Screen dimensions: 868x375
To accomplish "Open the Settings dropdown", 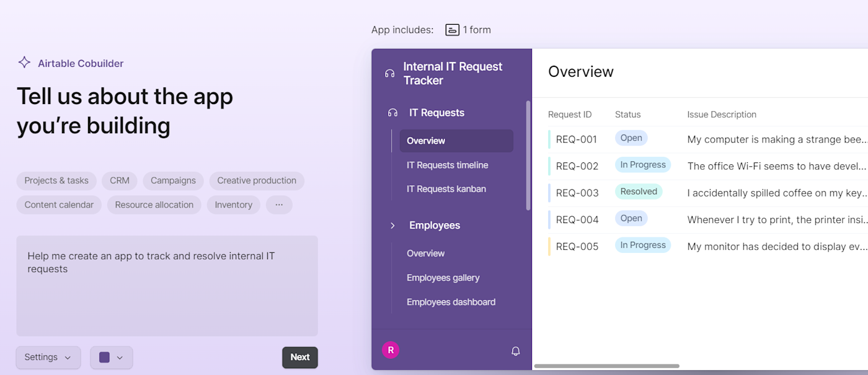I will coord(48,357).
